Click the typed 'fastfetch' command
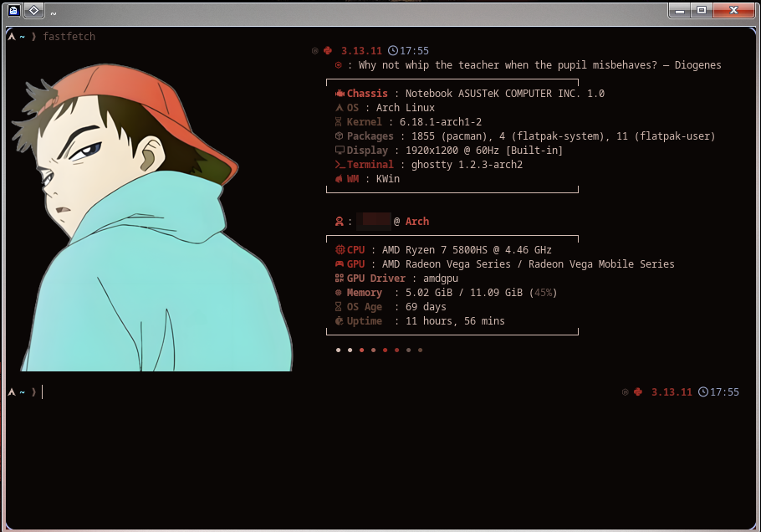Image resolution: width=761 pixels, height=532 pixels. 69,37
